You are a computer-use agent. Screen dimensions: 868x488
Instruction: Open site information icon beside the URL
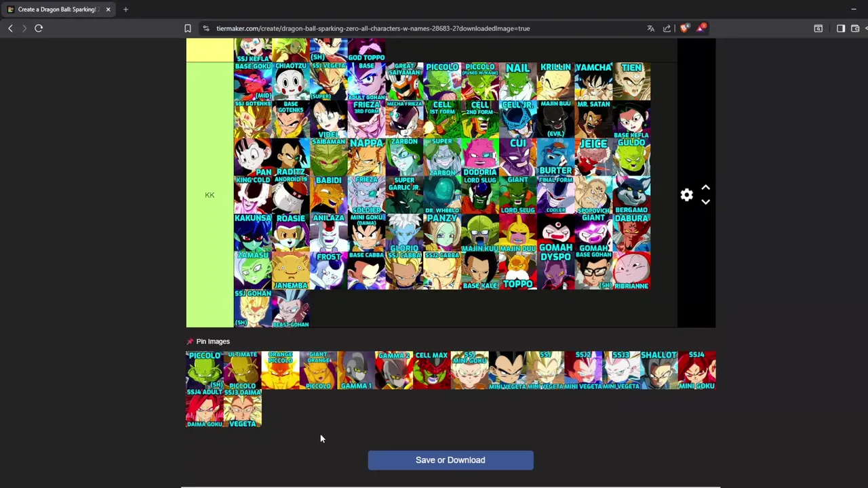pos(206,28)
